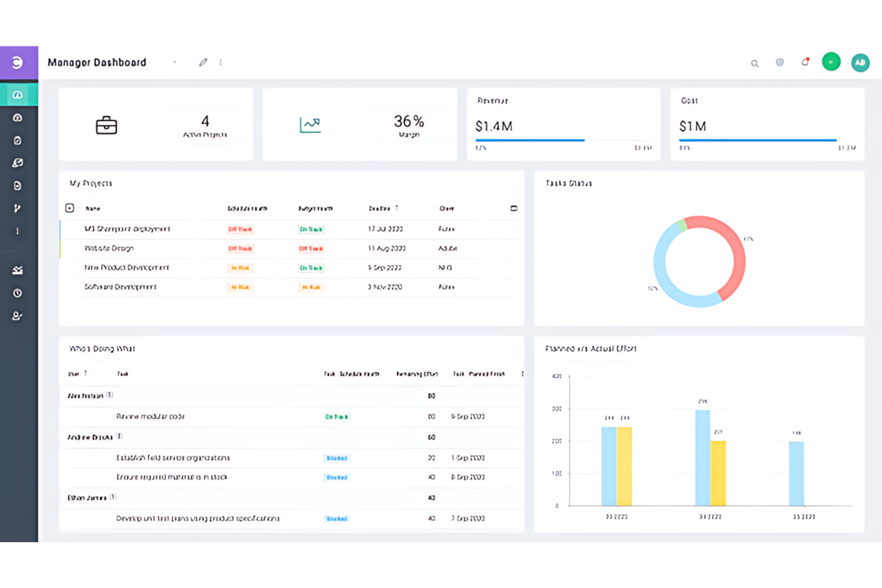Click the search magnifier icon in the header
The image size is (882, 588).
[754, 63]
